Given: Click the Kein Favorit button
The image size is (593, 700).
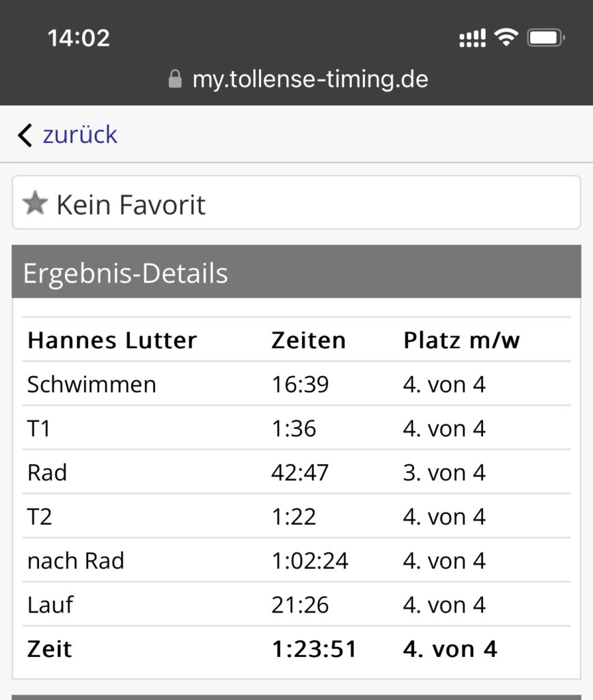Looking at the screenshot, I should tap(296, 202).
